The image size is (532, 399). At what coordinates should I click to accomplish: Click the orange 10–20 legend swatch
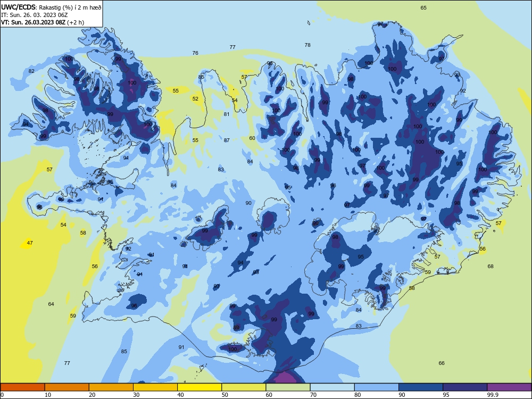click(x=67, y=387)
